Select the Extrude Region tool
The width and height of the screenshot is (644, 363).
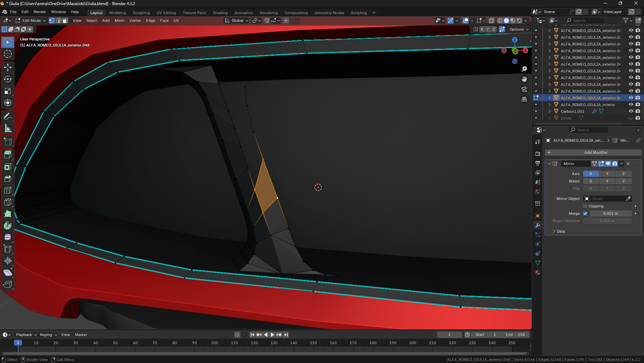[8, 155]
